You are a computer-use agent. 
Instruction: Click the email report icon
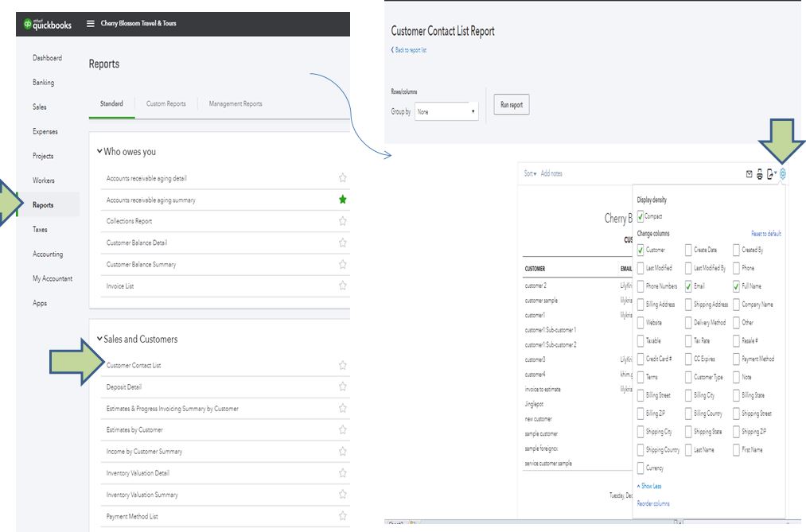point(749,174)
